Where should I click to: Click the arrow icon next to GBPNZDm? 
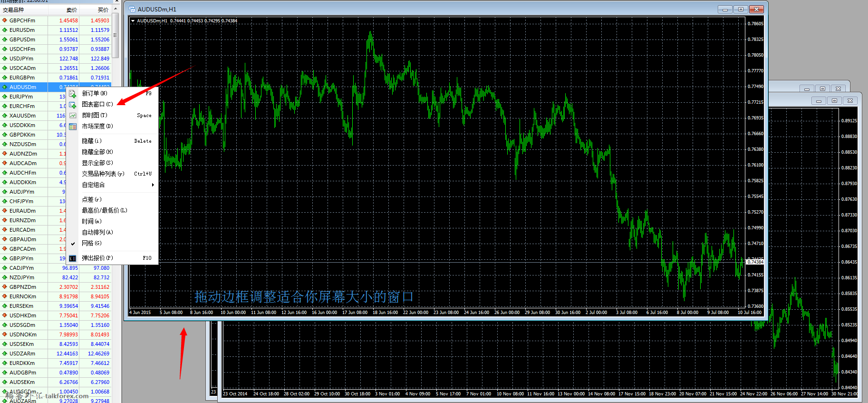pyautogui.click(x=4, y=287)
